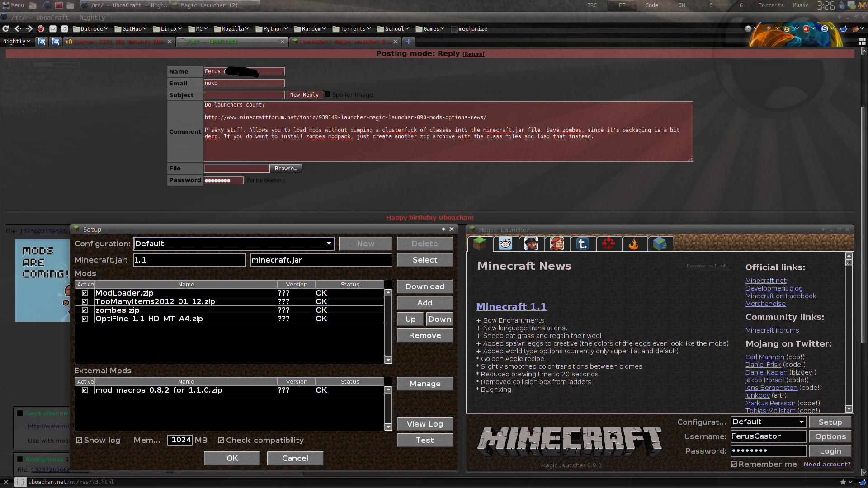
Task: Expand the Linux bookmarks folder
Action: 167,28
